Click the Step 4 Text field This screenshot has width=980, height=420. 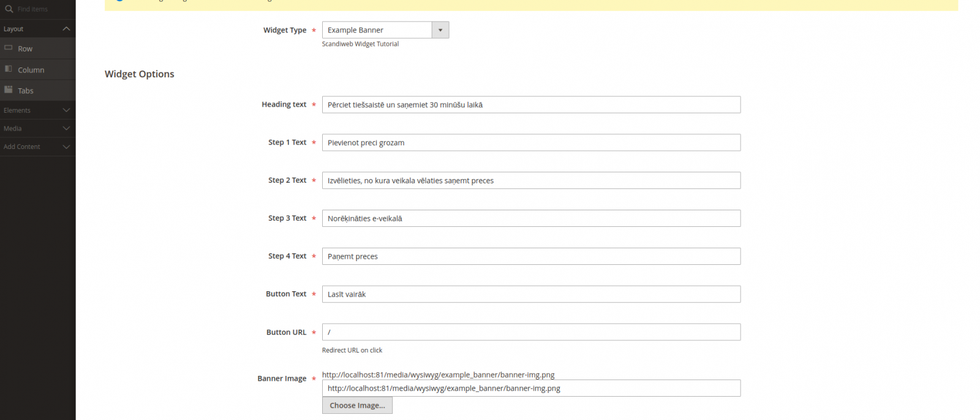tap(530, 256)
